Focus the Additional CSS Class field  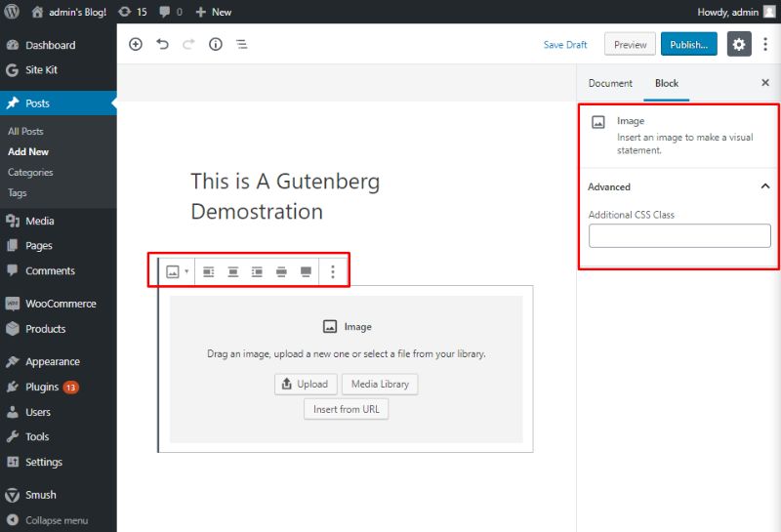coord(679,235)
